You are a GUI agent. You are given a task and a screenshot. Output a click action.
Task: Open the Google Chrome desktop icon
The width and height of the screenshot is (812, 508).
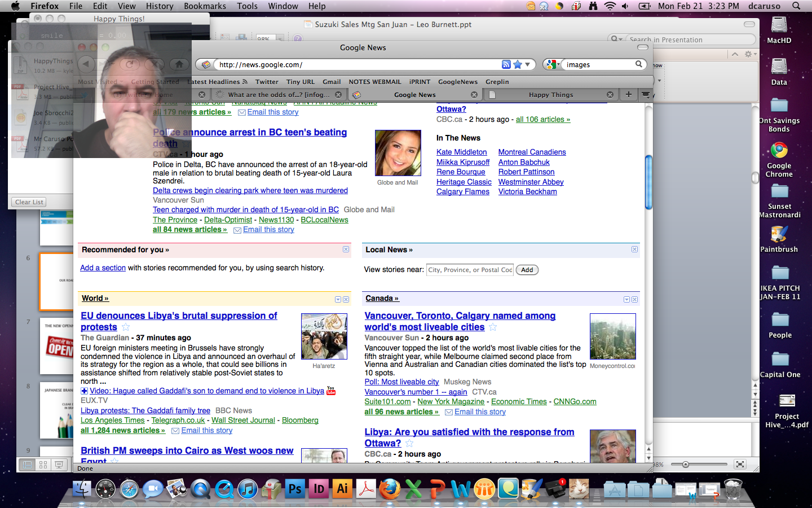tap(779, 151)
